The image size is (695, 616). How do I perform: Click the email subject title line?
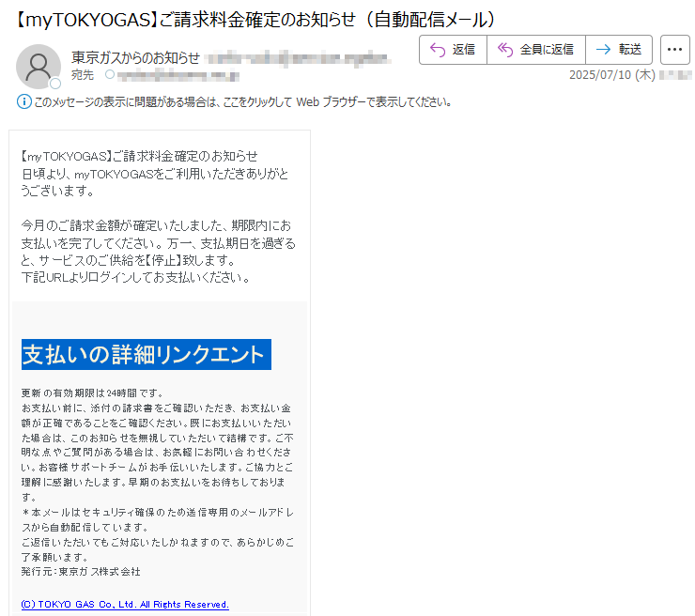256,20
